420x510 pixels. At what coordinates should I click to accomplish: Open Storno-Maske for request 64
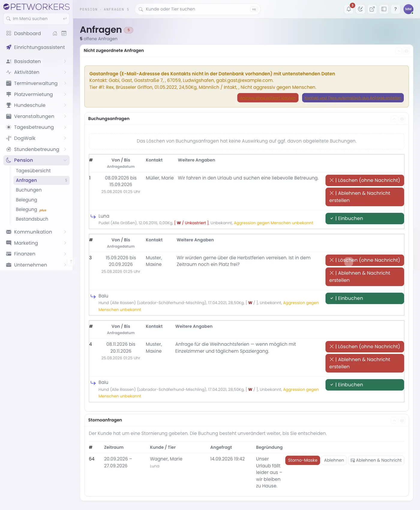click(x=302, y=460)
